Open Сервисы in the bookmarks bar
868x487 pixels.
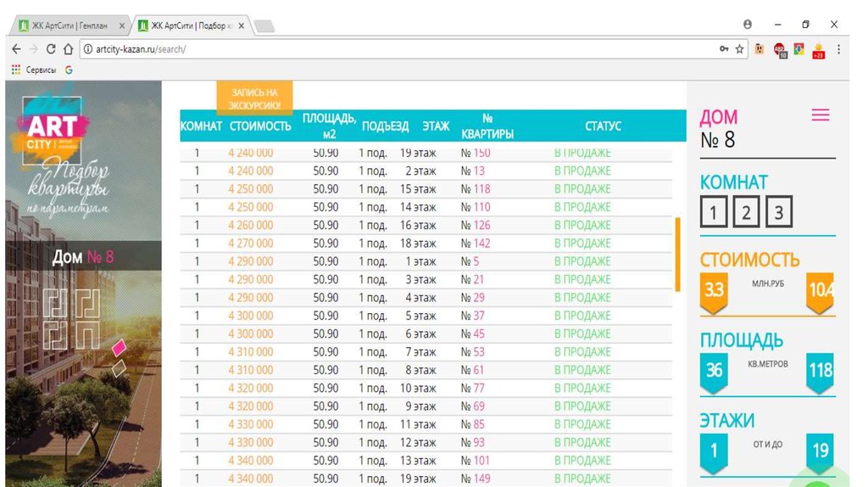(34, 70)
